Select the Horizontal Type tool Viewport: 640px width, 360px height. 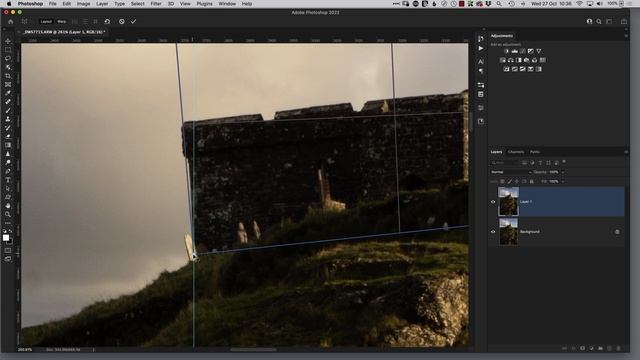(x=8, y=180)
